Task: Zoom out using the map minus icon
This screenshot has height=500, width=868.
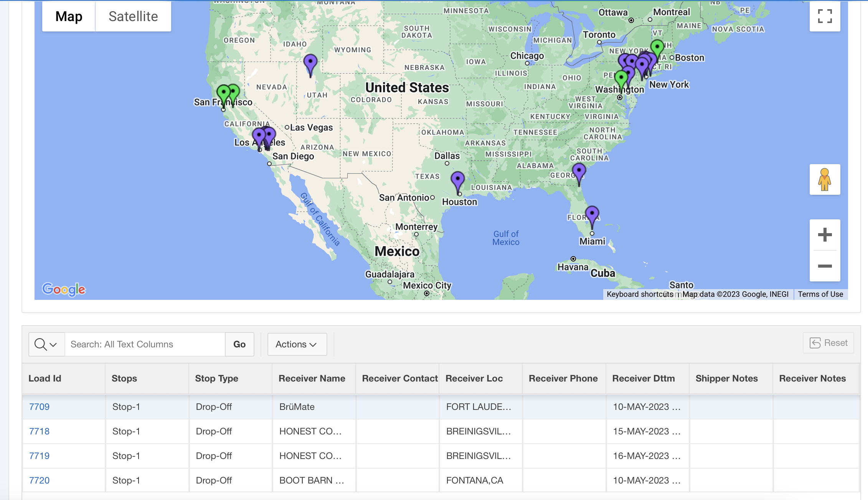Action: point(824,266)
